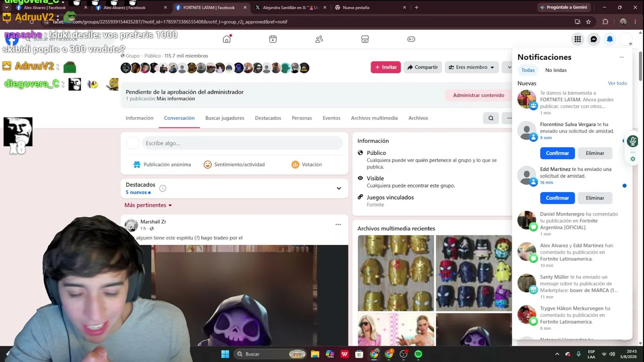Search within the group using magnifier icon
The height and width of the screenshot is (362, 644).
point(491,118)
